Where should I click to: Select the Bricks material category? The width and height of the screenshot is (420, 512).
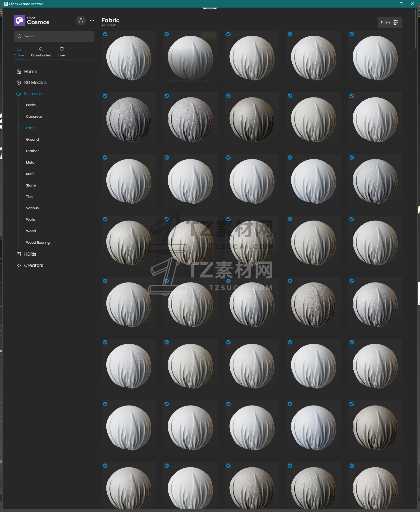click(x=31, y=105)
